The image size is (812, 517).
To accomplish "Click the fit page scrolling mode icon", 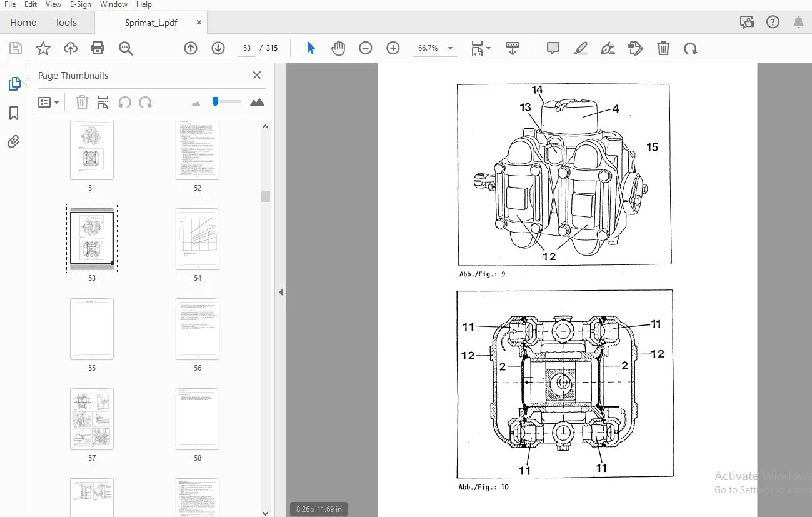I will pos(478,48).
